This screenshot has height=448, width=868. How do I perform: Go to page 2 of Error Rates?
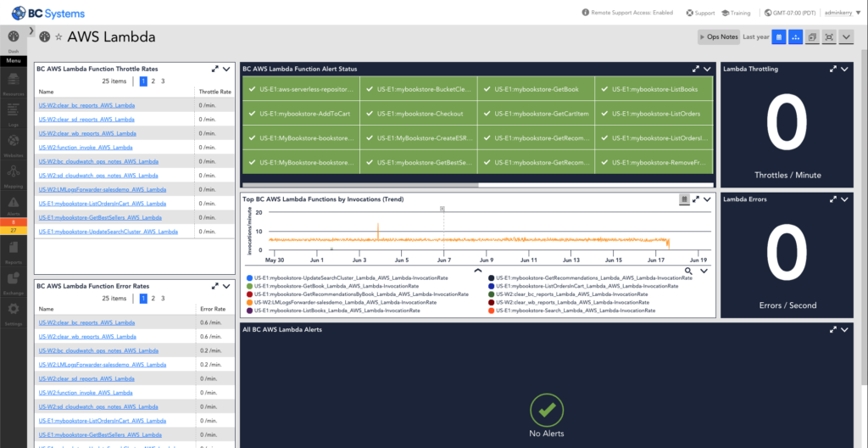click(153, 298)
